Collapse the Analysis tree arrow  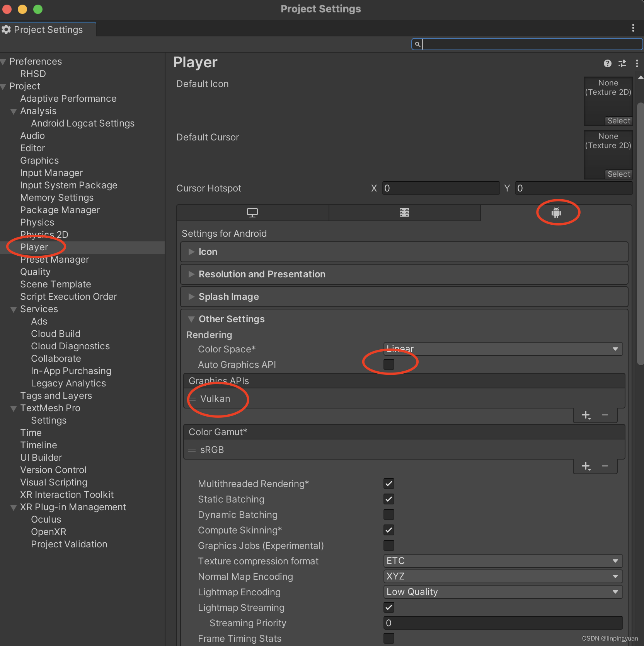[x=14, y=111]
